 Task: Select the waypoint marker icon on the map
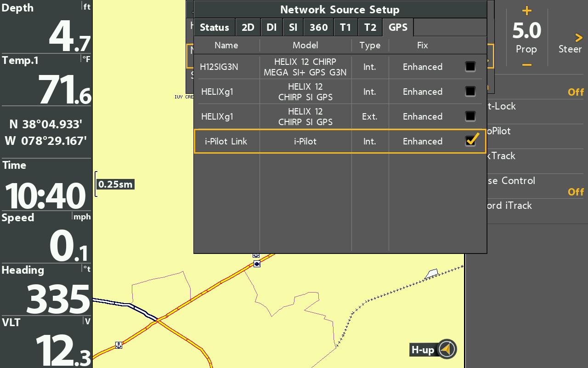click(x=257, y=264)
